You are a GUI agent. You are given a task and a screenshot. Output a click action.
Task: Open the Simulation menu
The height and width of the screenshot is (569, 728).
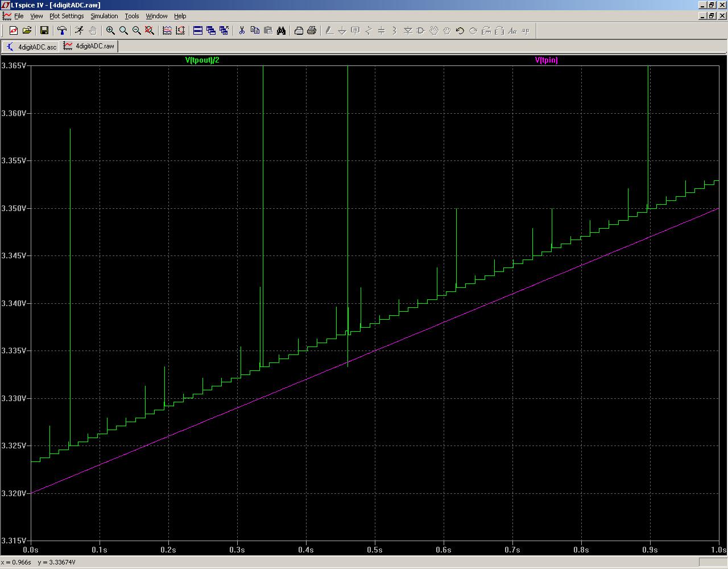pyautogui.click(x=105, y=16)
